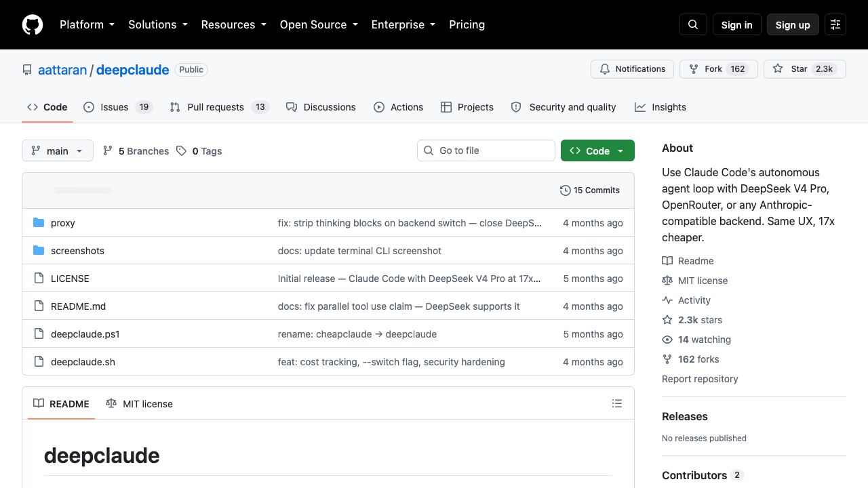Open the Report repository link
868x488 pixels.
(x=700, y=379)
